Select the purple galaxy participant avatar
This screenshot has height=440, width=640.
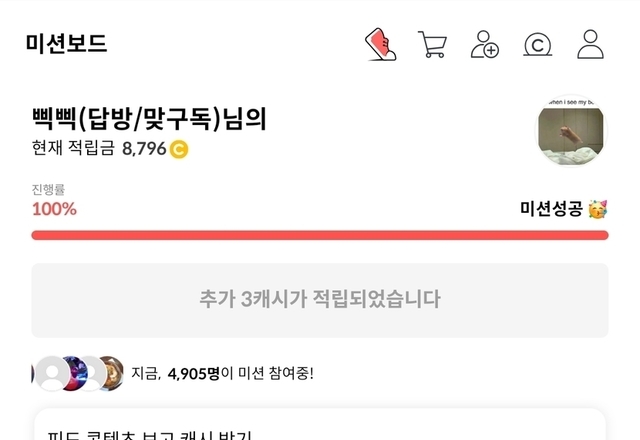tap(76, 373)
